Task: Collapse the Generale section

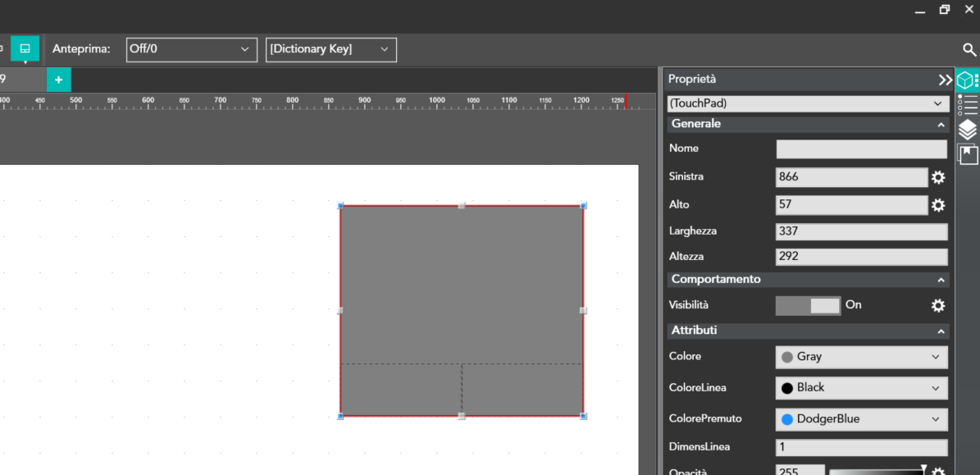Action: [x=941, y=125]
